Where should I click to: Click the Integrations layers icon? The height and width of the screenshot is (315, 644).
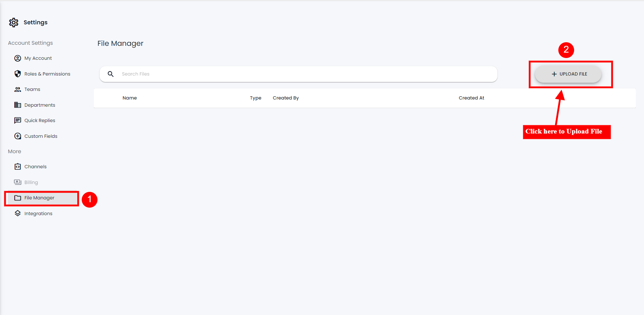pyautogui.click(x=18, y=213)
